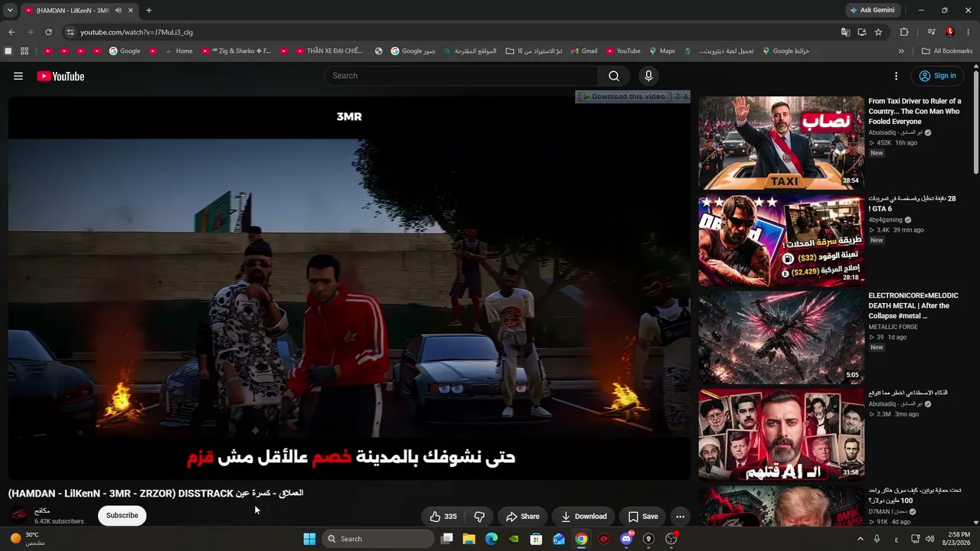
Task: Reload the current page
Action: [x=48, y=32]
